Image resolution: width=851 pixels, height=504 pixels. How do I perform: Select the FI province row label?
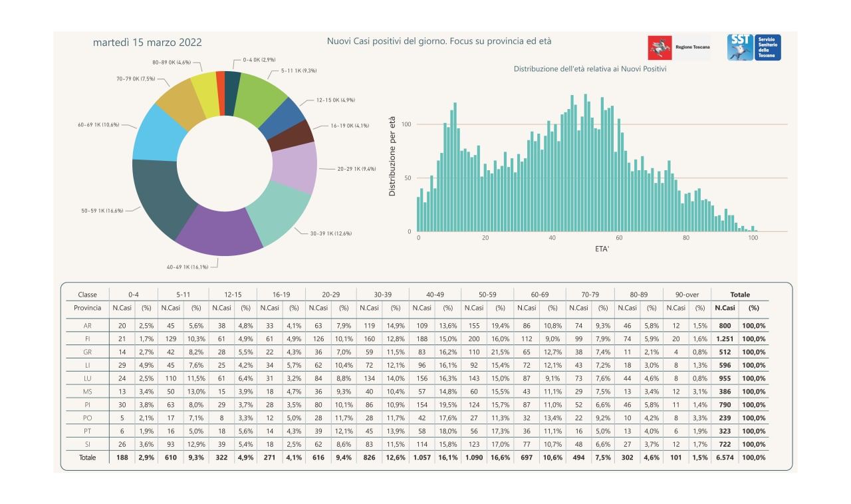87,339
